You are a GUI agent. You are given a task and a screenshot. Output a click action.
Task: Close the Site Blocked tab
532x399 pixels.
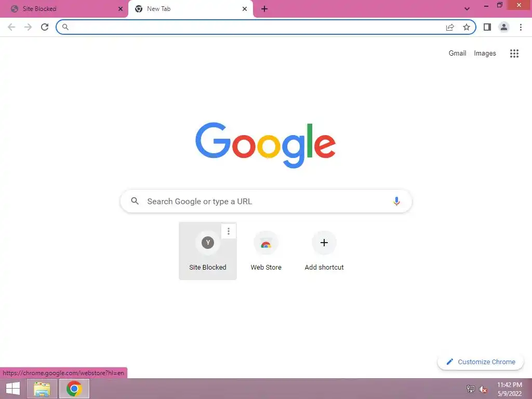point(121,9)
